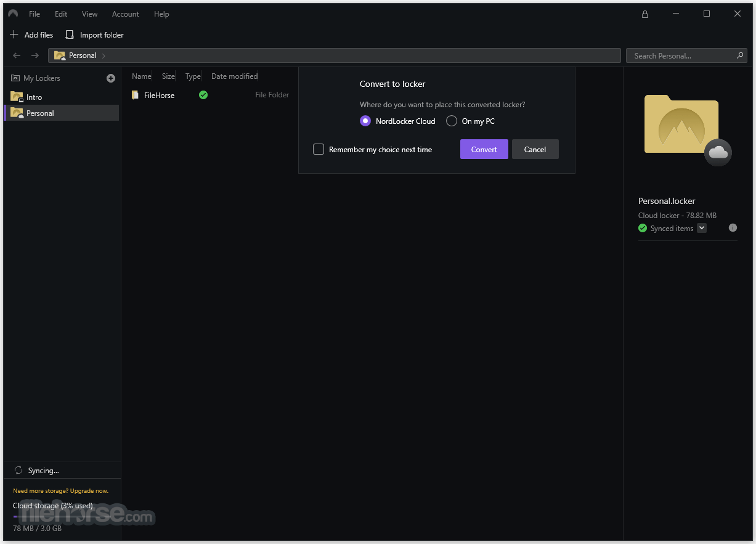Screen dimensions: 756x544
Task: Sort by Date modified column header
Action: coord(235,76)
